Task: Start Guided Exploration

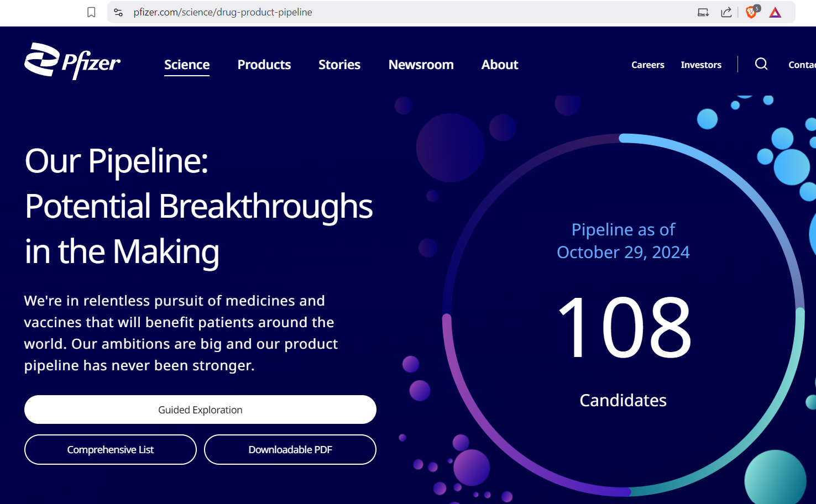Action: tap(200, 410)
